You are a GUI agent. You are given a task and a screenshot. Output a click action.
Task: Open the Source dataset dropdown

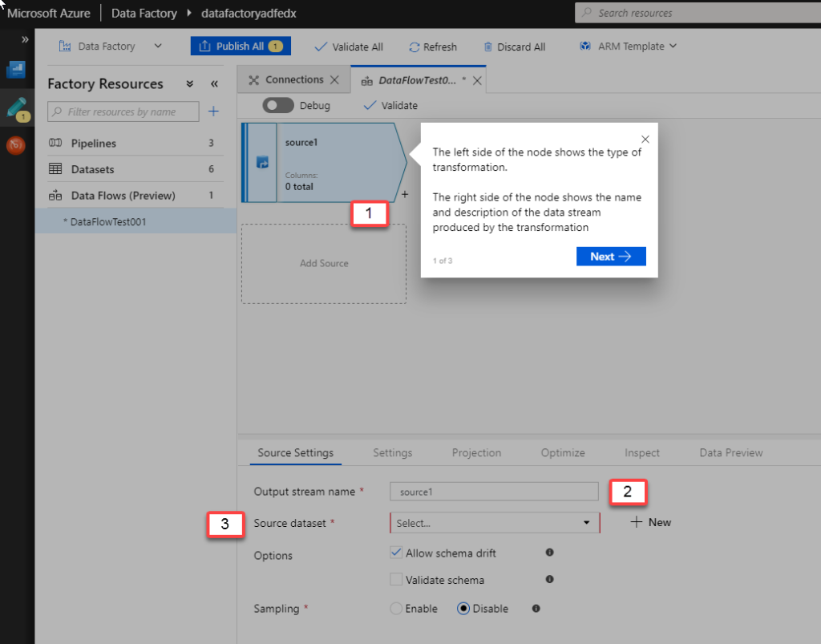pos(495,523)
